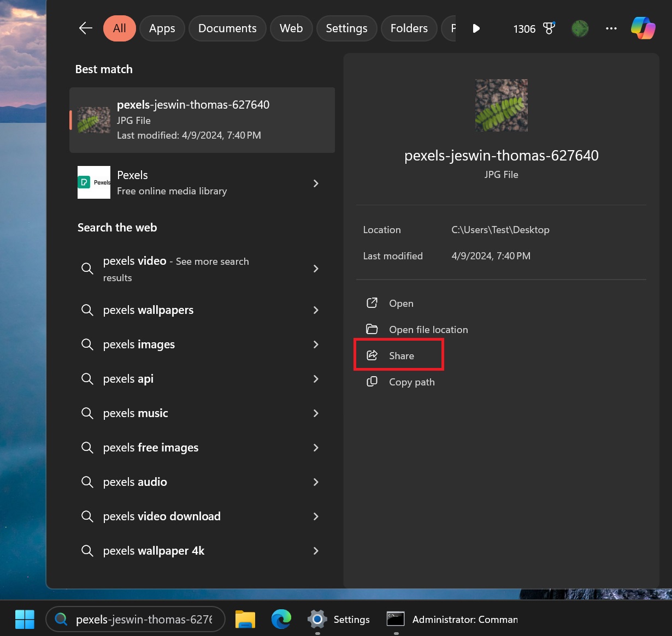Open the Windows Start button
672x636 pixels.
point(25,619)
